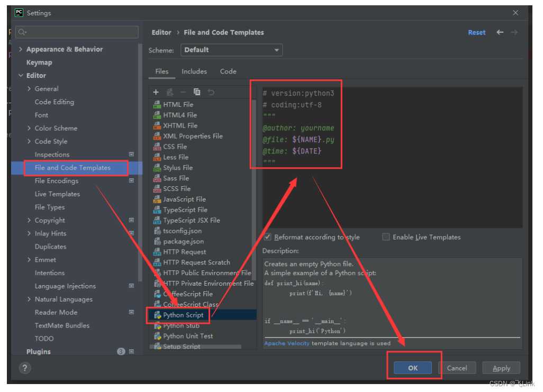Open the Apache Velocity link
Screen dimensions: 543x392
tap(287, 343)
